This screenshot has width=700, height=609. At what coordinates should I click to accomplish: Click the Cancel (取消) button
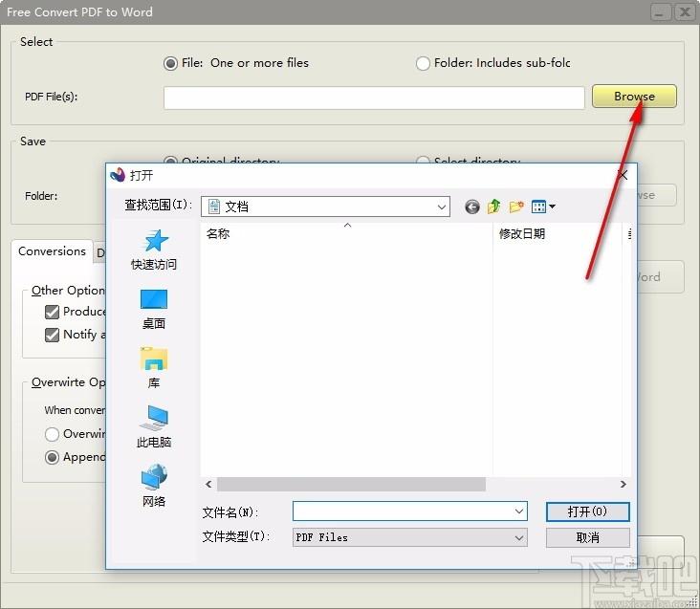[x=587, y=537]
